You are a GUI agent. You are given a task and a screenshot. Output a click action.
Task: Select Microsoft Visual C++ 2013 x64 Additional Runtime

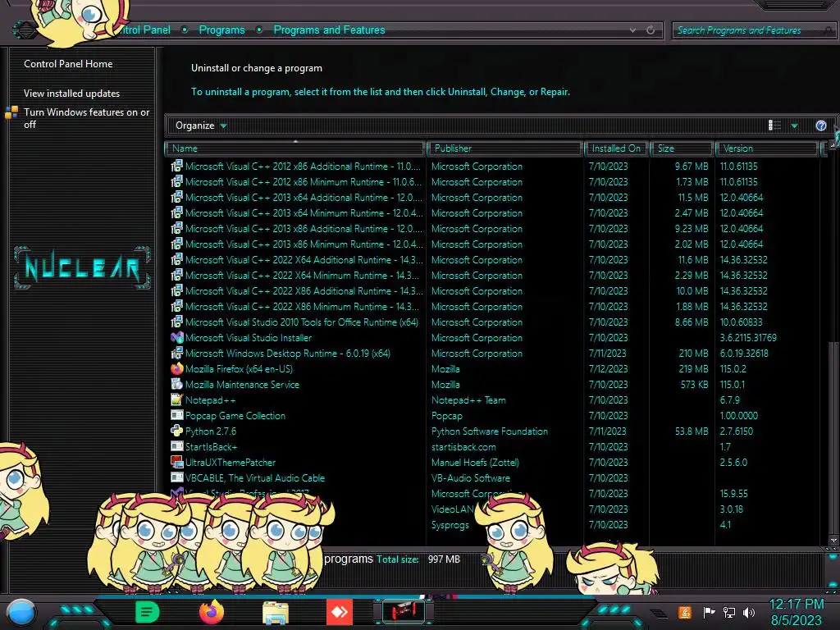point(304,198)
